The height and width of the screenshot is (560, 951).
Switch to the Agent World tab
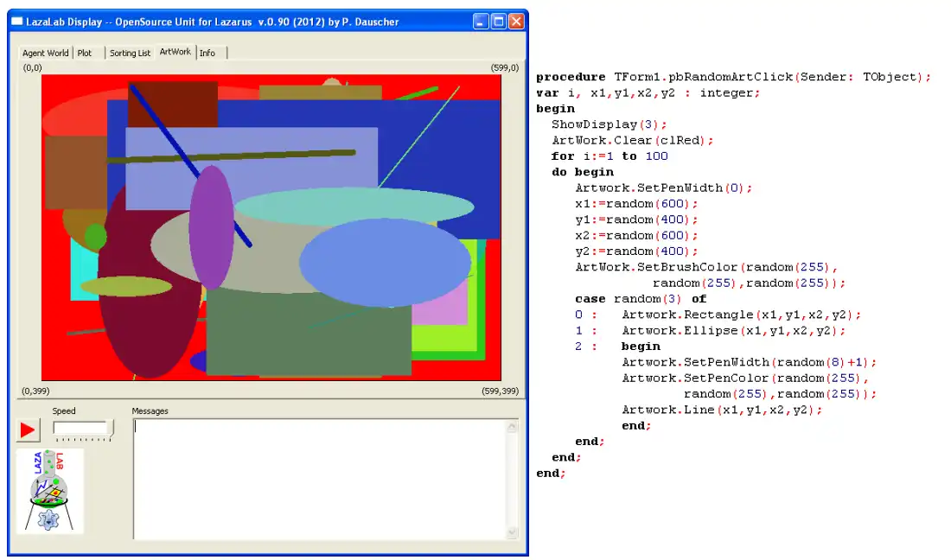point(46,53)
